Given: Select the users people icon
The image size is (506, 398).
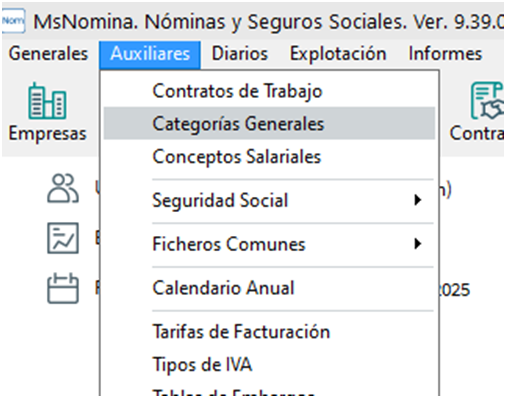Looking at the screenshot, I should pyautogui.click(x=63, y=188).
